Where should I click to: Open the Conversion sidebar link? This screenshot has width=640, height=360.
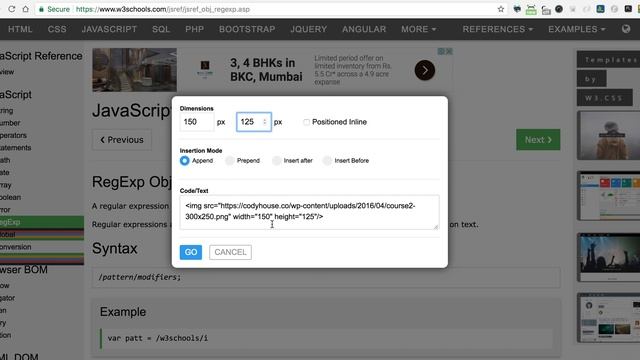coord(16,247)
